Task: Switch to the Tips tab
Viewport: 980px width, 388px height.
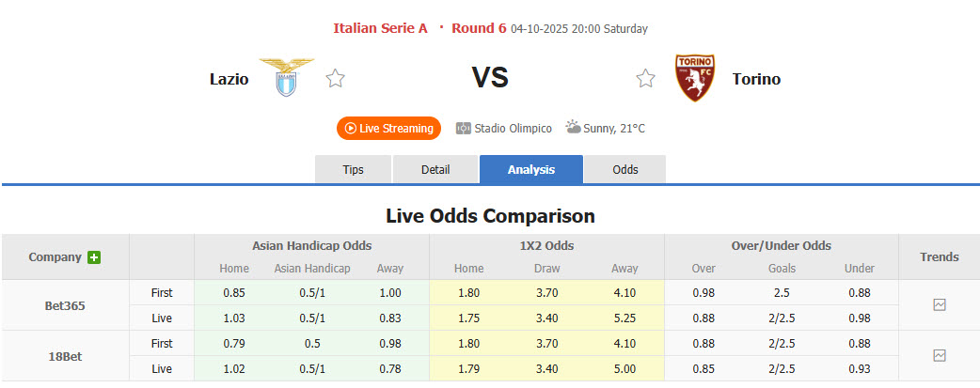Action: point(353,170)
